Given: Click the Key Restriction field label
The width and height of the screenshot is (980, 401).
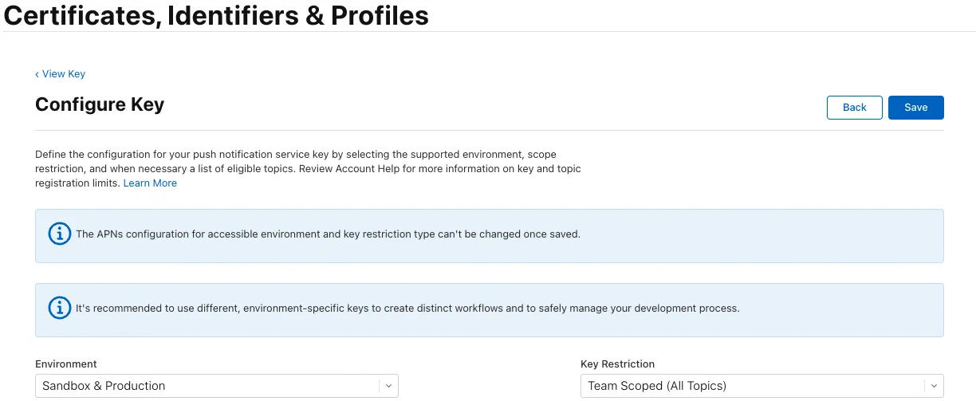Looking at the screenshot, I should 617,364.
